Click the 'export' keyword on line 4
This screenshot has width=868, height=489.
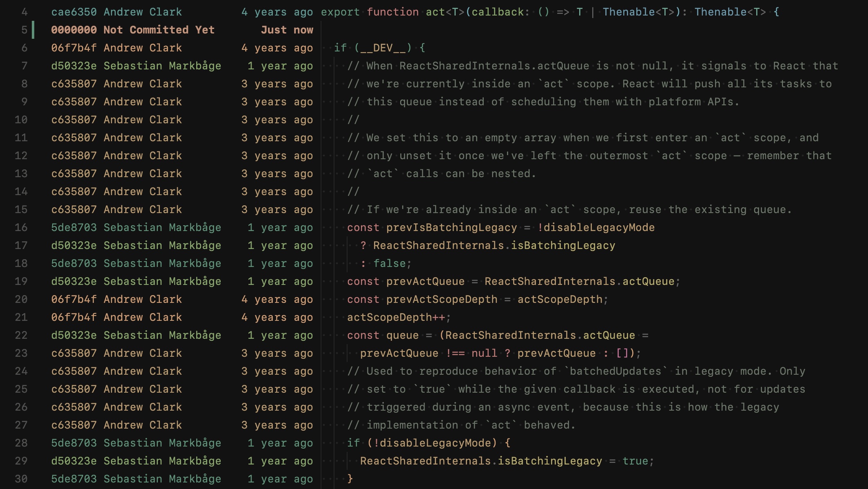(x=341, y=12)
